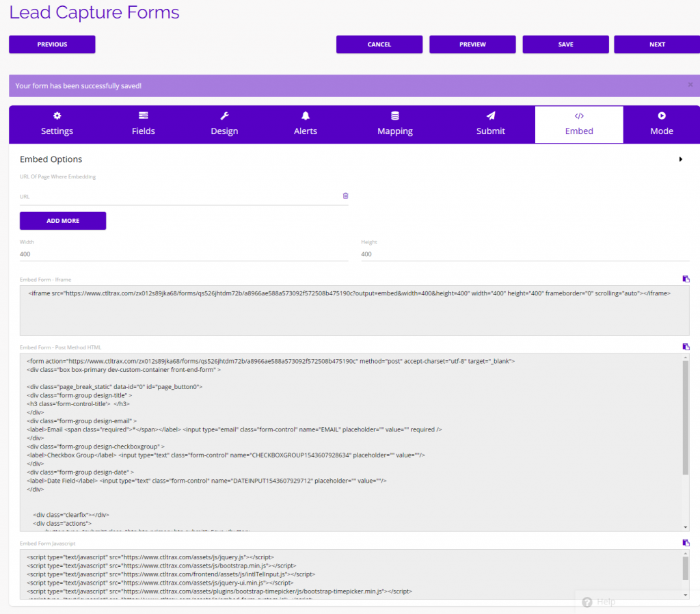
Task: Copy the iframe embed code
Action: click(x=686, y=279)
